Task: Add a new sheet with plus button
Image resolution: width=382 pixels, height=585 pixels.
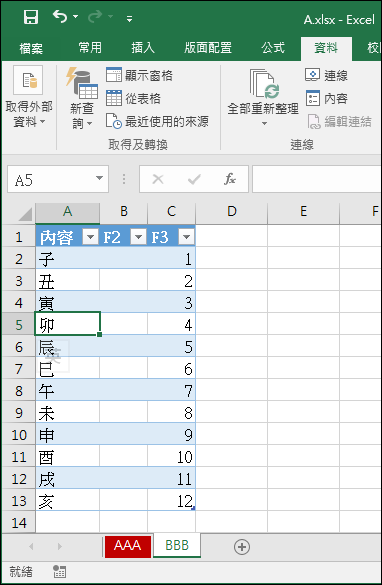Action: click(x=242, y=547)
